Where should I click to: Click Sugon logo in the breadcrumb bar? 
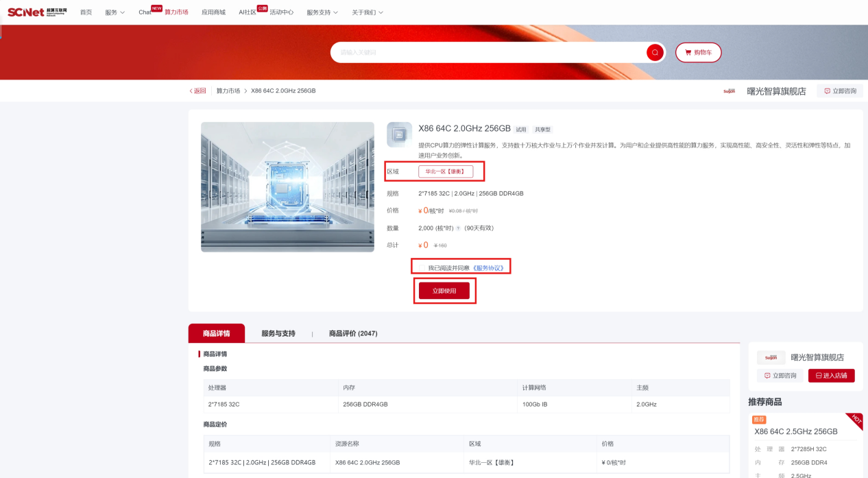click(x=729, y=91)
